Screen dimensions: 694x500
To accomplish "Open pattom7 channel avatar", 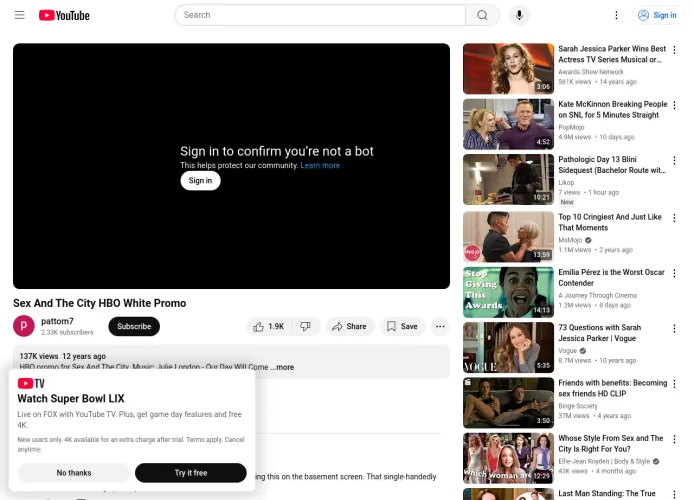I will (x=24, y=326).
